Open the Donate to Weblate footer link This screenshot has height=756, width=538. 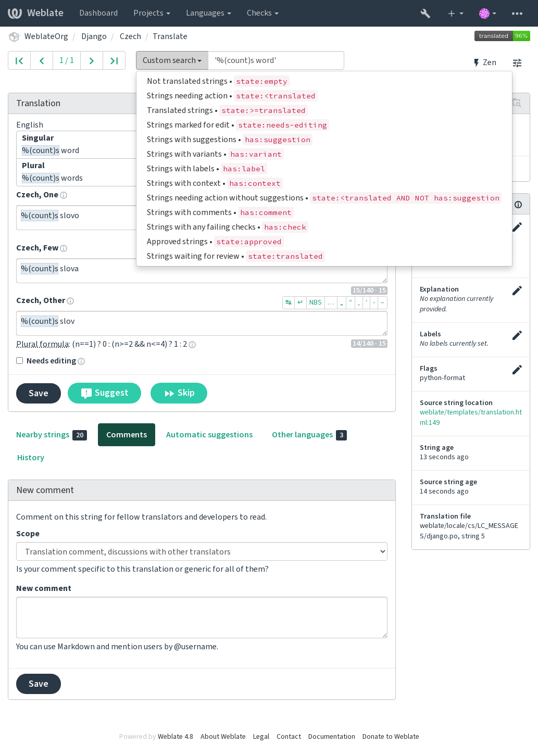[391, 736]
